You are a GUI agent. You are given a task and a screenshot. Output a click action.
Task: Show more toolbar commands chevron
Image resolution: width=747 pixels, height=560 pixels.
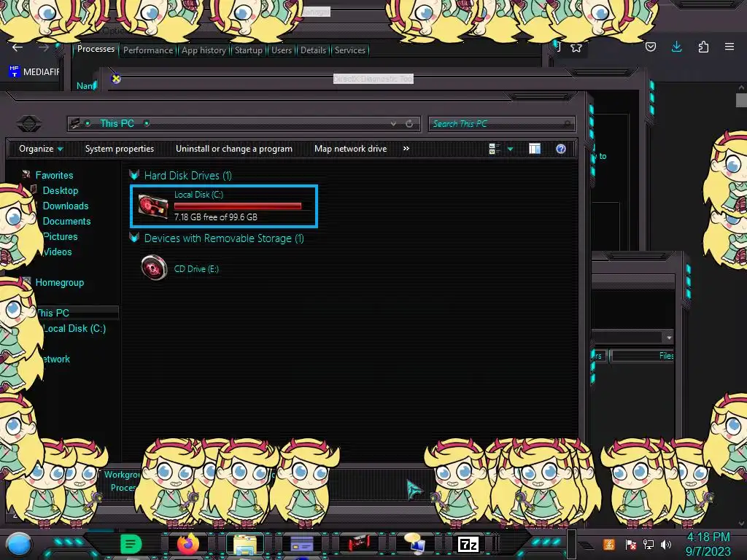pos(406,149)
